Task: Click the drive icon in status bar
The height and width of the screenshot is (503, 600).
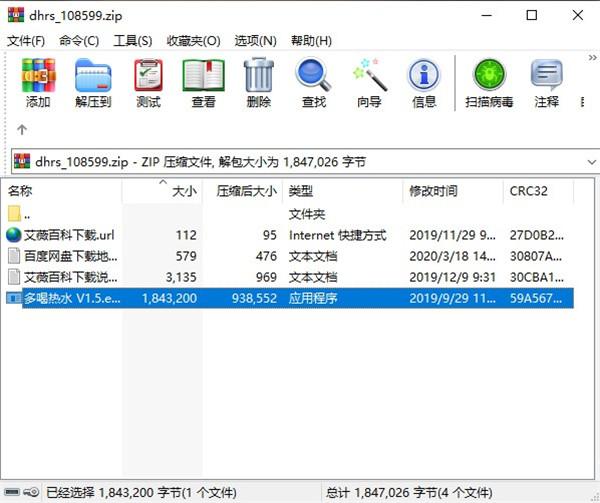Action: click(x=12, y=492)
